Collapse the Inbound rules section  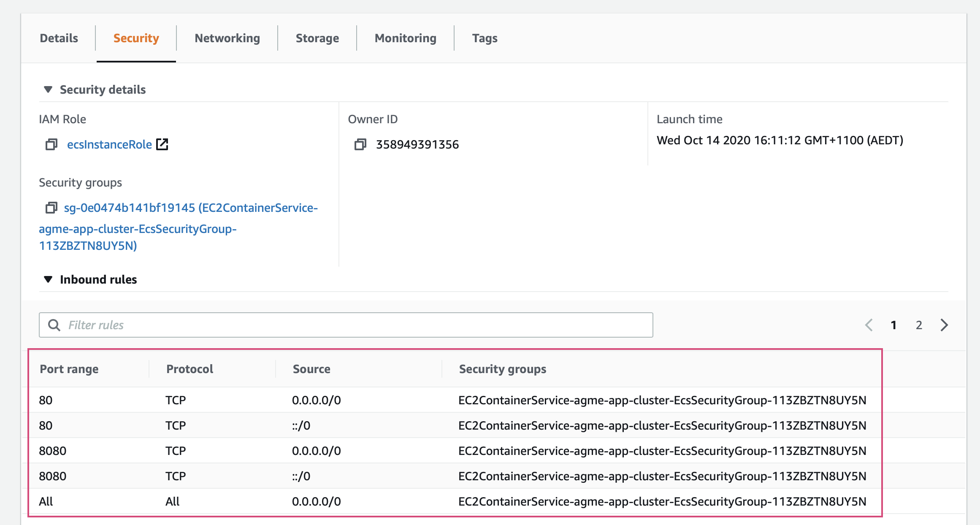48,279
